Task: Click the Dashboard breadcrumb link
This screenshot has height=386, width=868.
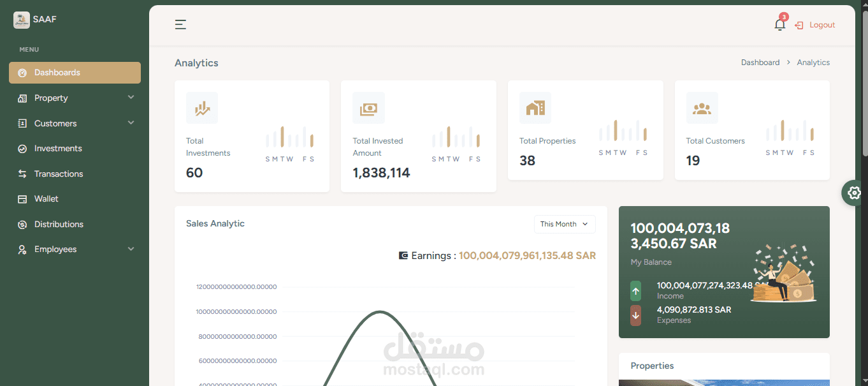Action: 760,62
